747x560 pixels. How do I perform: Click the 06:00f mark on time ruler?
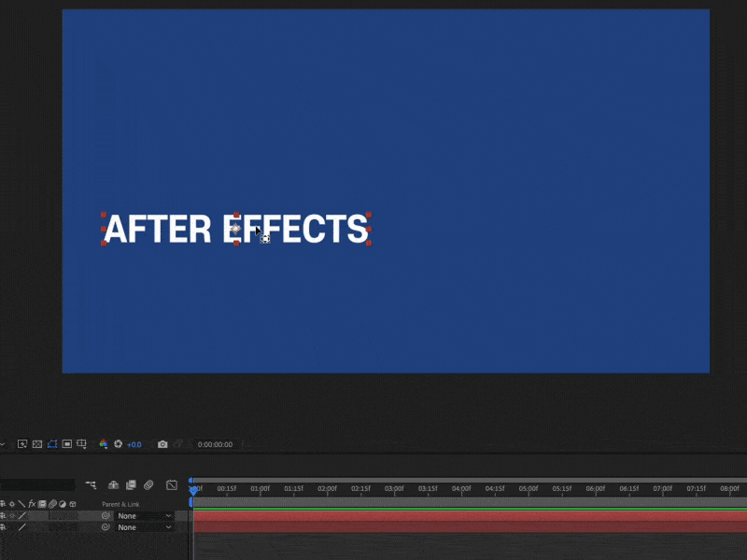coord(596,488)
